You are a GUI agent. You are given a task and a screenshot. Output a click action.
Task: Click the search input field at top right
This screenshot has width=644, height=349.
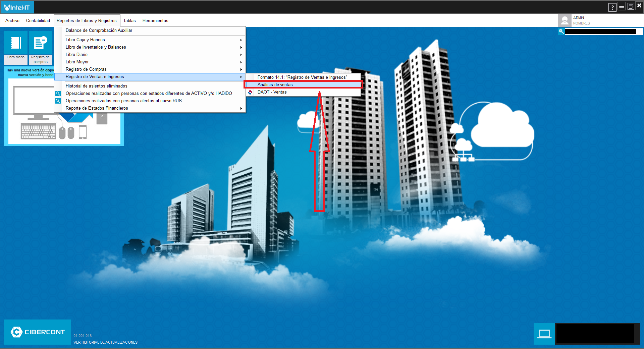click(x=600, y=32)
